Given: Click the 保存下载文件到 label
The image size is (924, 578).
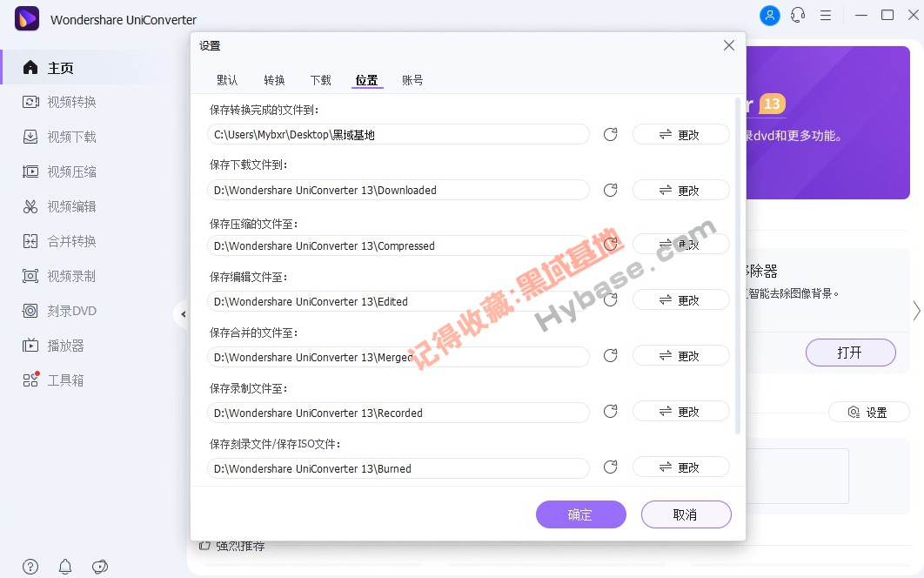Looking at the screenshot, I should (x=248, y=165).
